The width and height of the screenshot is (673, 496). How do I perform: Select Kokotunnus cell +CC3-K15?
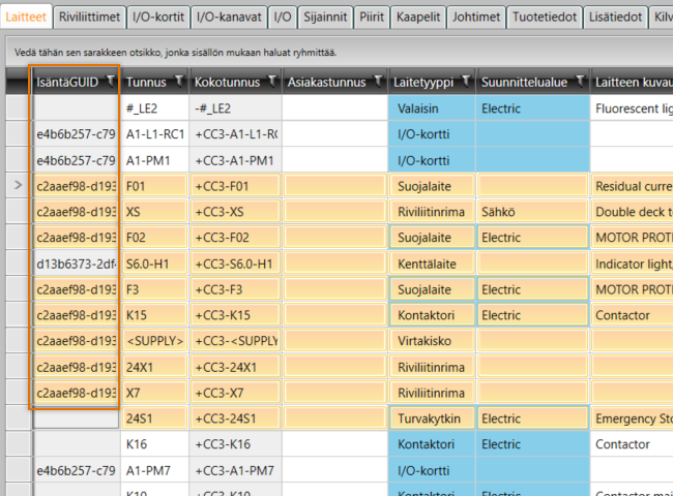(234, 315)
